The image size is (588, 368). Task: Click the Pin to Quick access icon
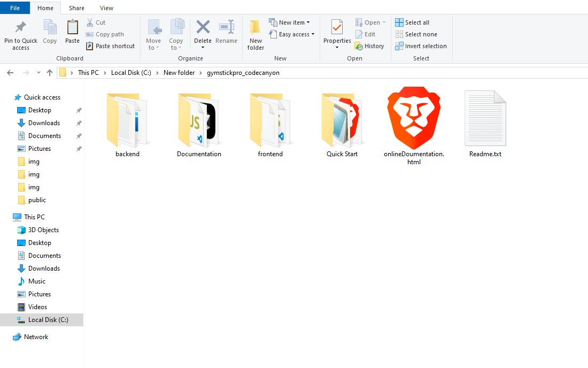click(21, 28)
